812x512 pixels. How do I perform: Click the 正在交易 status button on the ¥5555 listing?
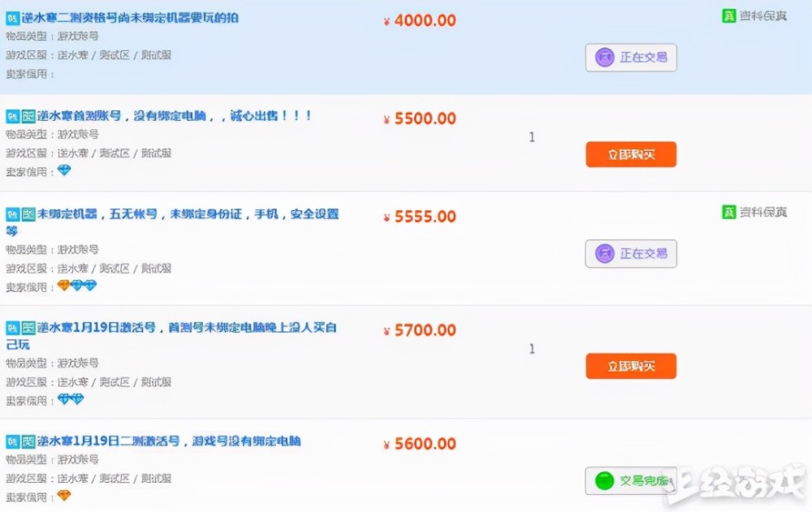632,253
